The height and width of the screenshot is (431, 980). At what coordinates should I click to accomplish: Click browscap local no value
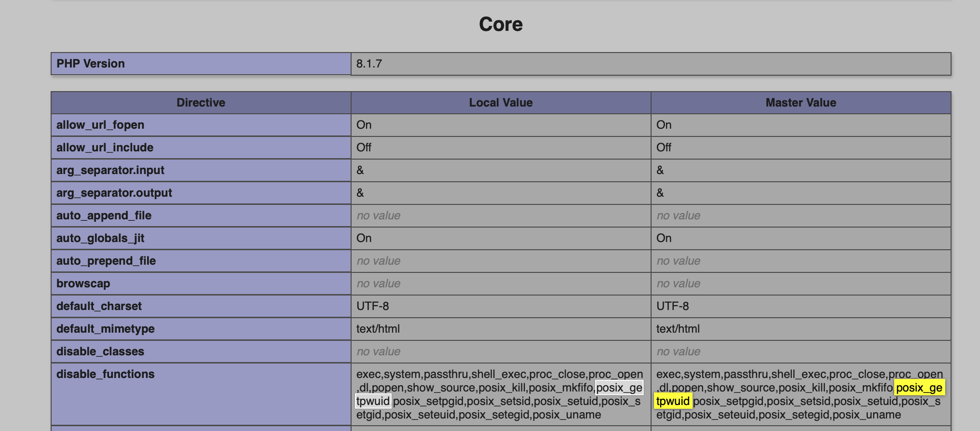point(379,283)
